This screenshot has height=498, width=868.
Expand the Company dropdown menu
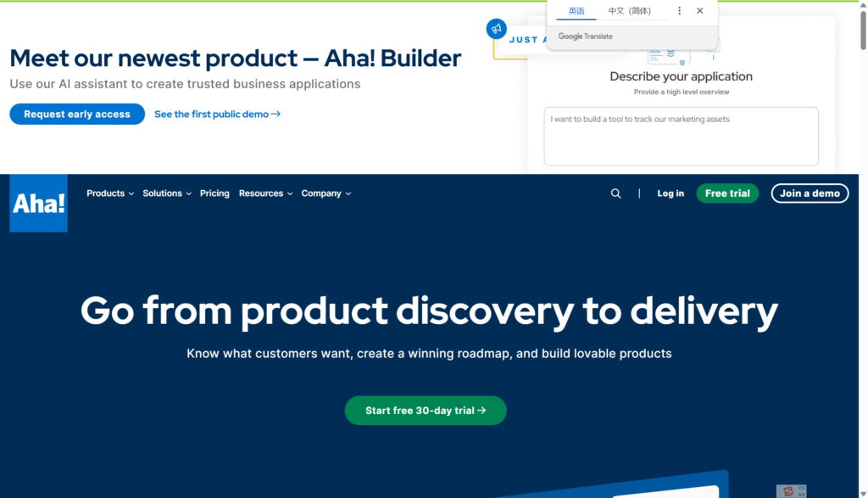coord(325,193)
